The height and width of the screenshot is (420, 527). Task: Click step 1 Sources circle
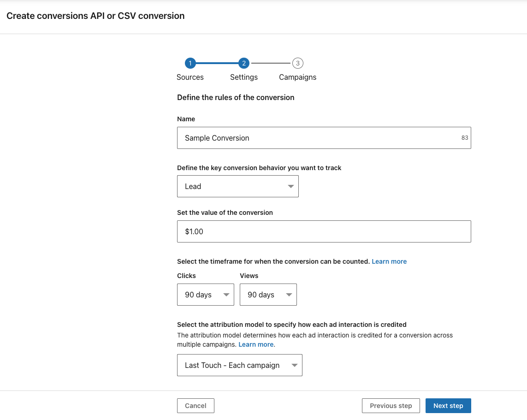tap(190, 63)
